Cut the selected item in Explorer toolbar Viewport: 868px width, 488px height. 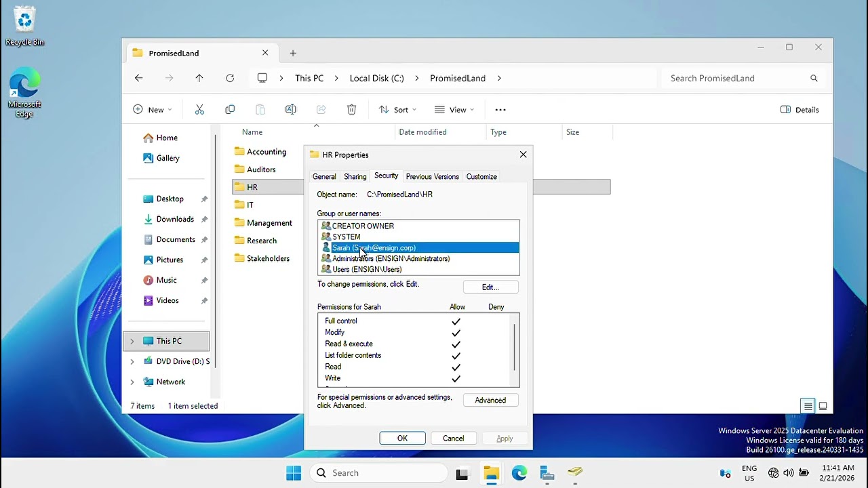[199, 110]
